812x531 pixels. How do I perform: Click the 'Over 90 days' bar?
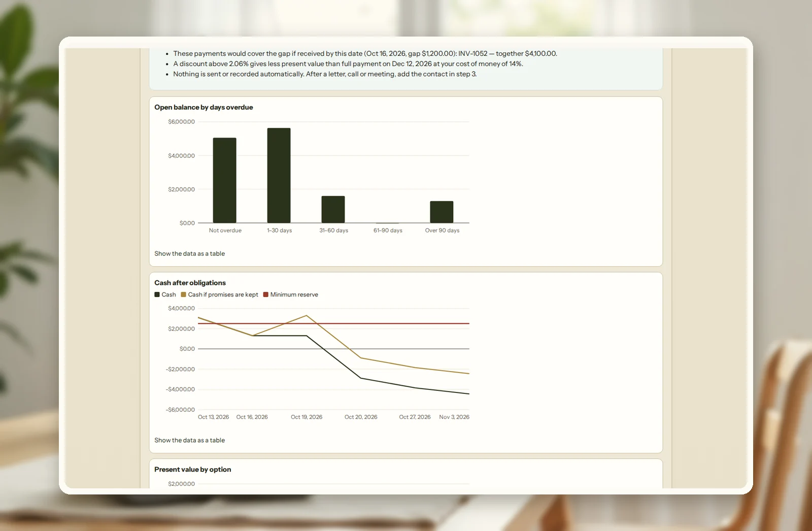click(442, 212)
